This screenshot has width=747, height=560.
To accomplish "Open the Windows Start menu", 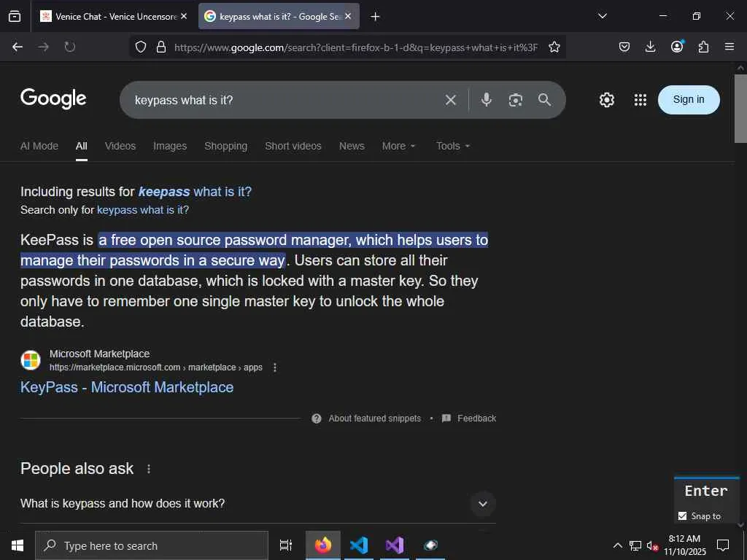I will pos(18,545).
